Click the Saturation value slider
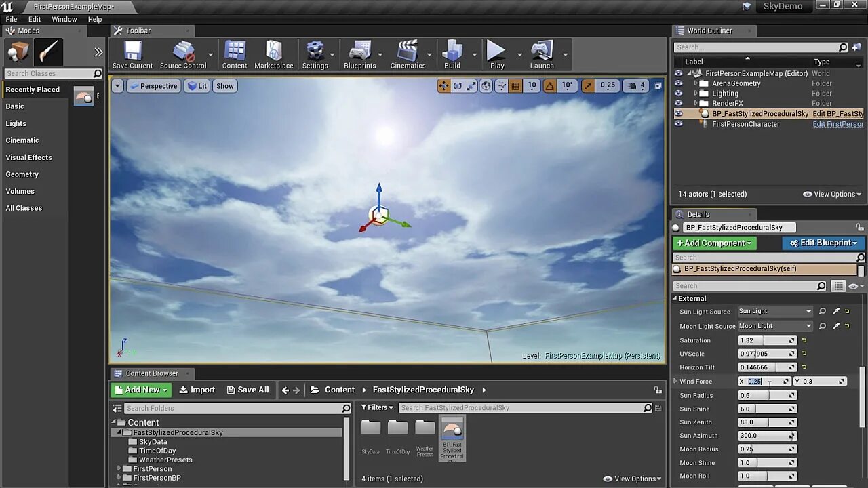Viewport: 868px width, 488px height. click(767, 340)
